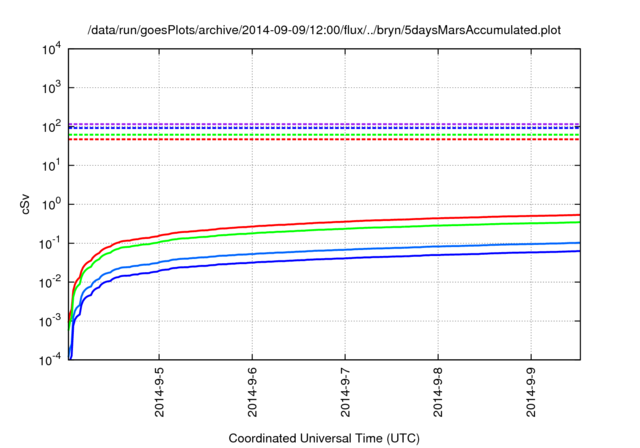Screen dimensions: 640x448
Task: Click the 10^-1 y-axis tick label
Action: coord(49,244)
